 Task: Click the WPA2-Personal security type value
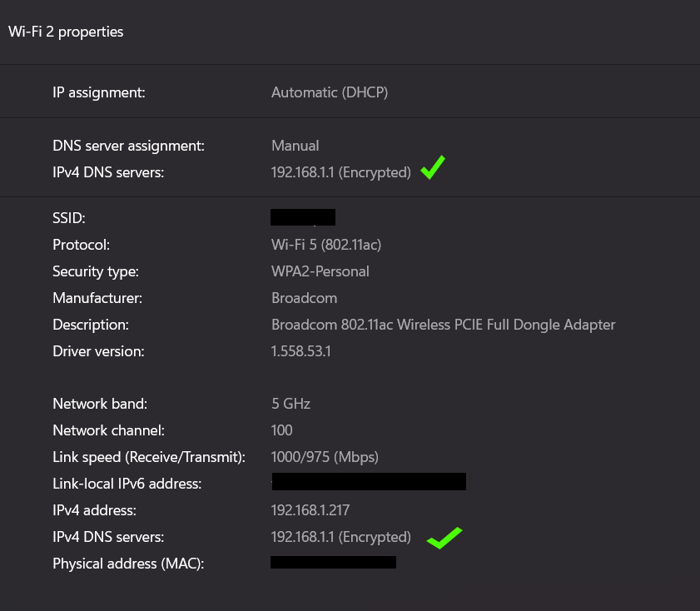(x=320, y=271)
